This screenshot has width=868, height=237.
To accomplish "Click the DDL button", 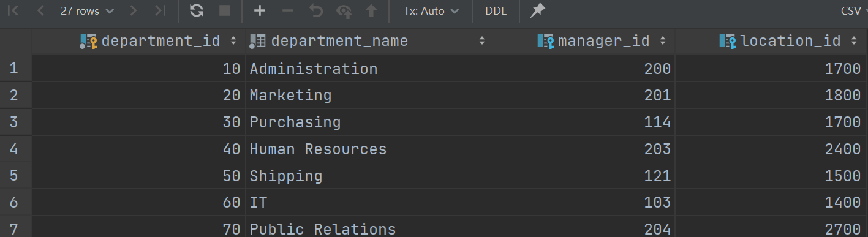I will click(496, 11).
